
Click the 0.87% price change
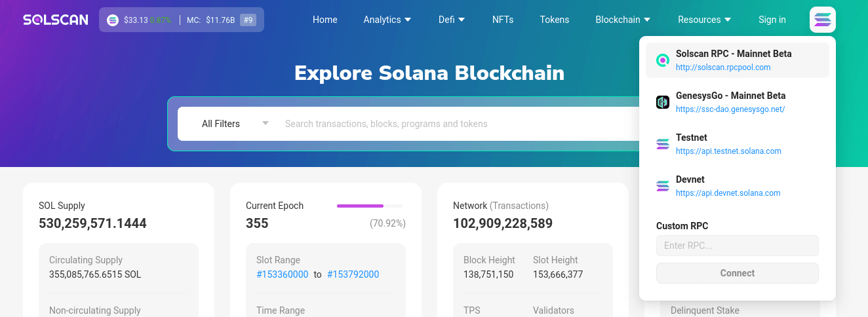pyautogui.click(x=161, y=20)
